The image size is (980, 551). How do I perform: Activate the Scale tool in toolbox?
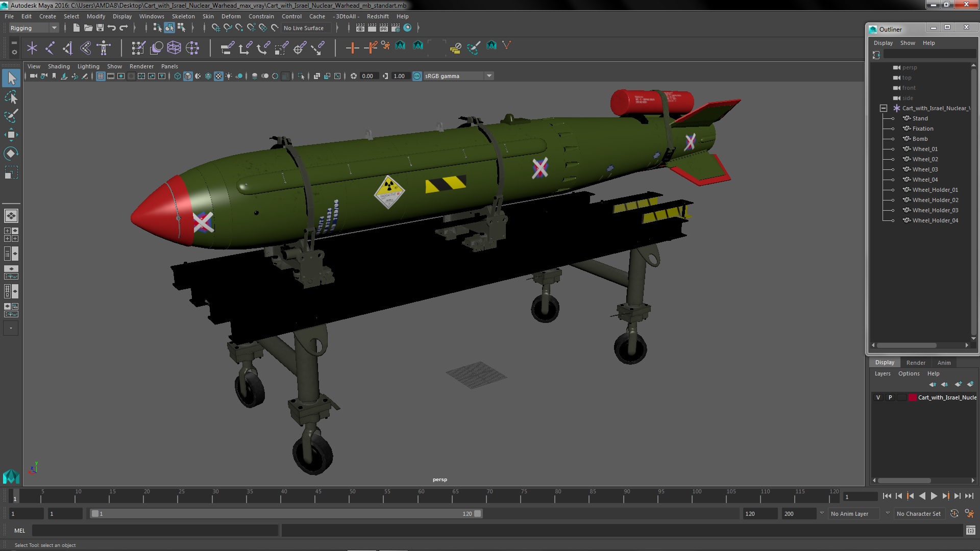(11, 172)
